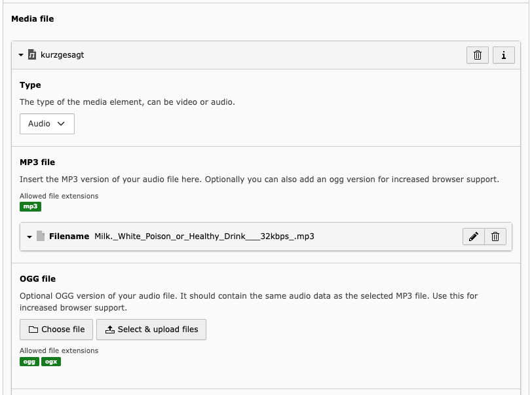Edit the Milk mp3 file reference
This screenshot has height=395, width=532.
[x=473, y=236]
